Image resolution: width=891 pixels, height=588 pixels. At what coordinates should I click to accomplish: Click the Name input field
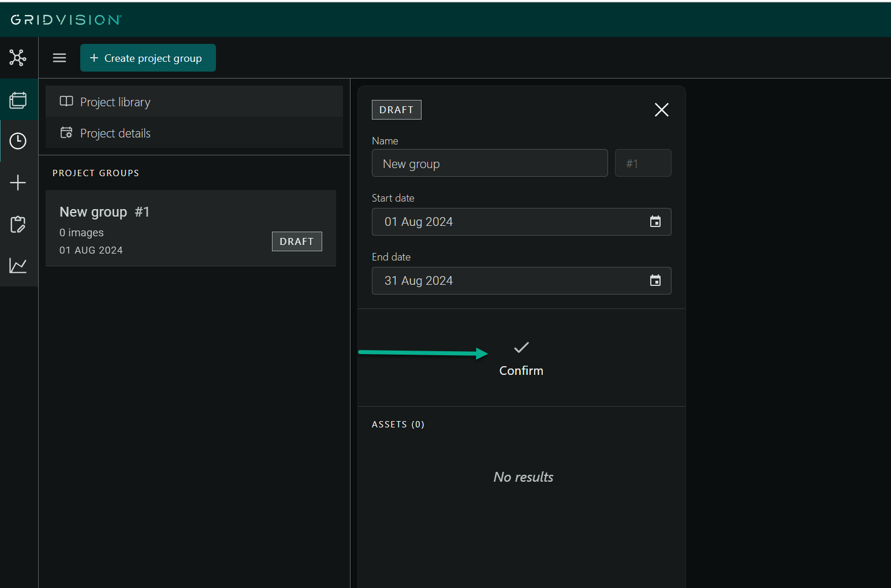tap(489, 163)
